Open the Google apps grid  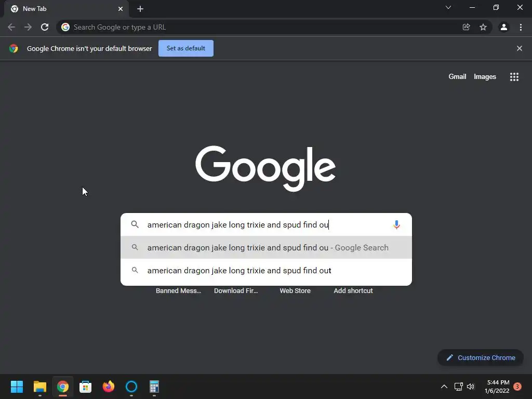click(x=514, y=77)
